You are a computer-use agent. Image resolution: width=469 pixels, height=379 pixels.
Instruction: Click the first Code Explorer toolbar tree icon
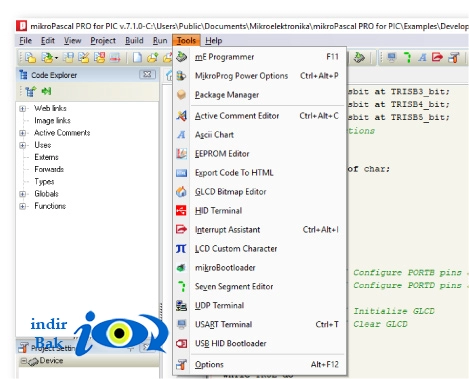(x=31, y=91)
